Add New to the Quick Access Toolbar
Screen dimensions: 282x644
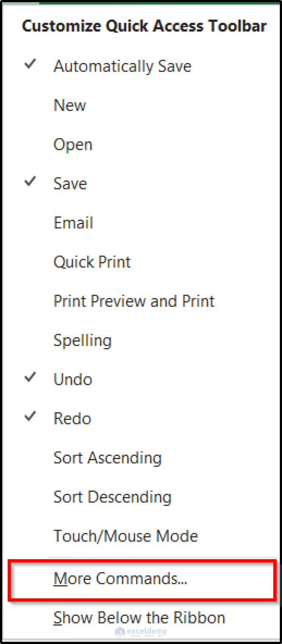tap(70, 105)
